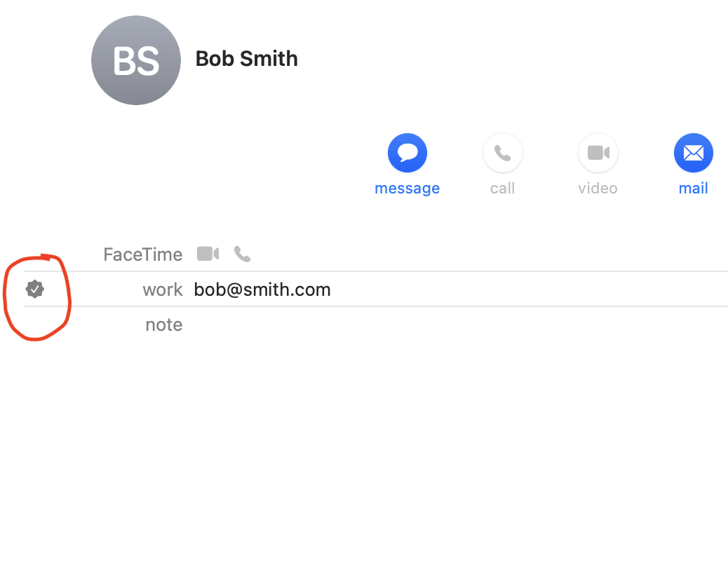This screenshot has height=586, width=728.
Task: Click the blue mail envelope icon
Action: pyautogui.click(x=693, y=153)
